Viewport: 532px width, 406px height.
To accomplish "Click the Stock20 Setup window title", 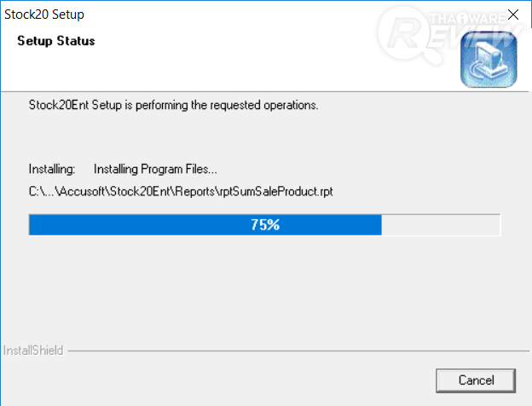I will tap(44, 14).
